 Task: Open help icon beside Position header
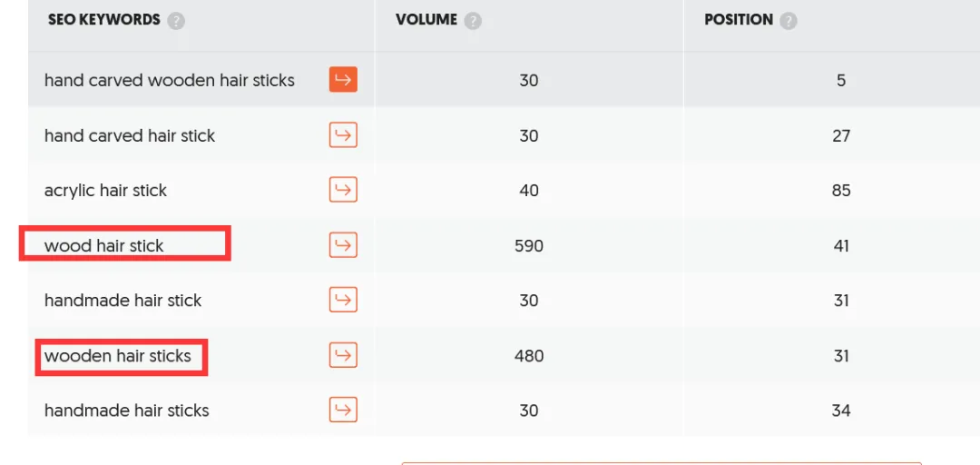[789, 21]
